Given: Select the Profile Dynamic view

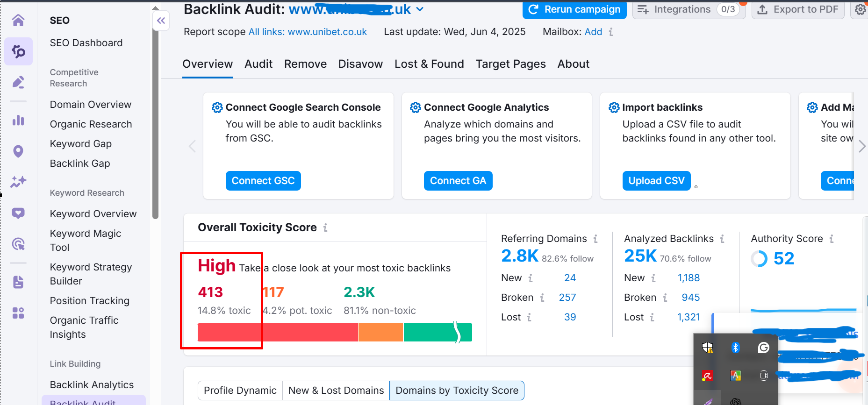Looking at the screenshot, I should 240,391.
